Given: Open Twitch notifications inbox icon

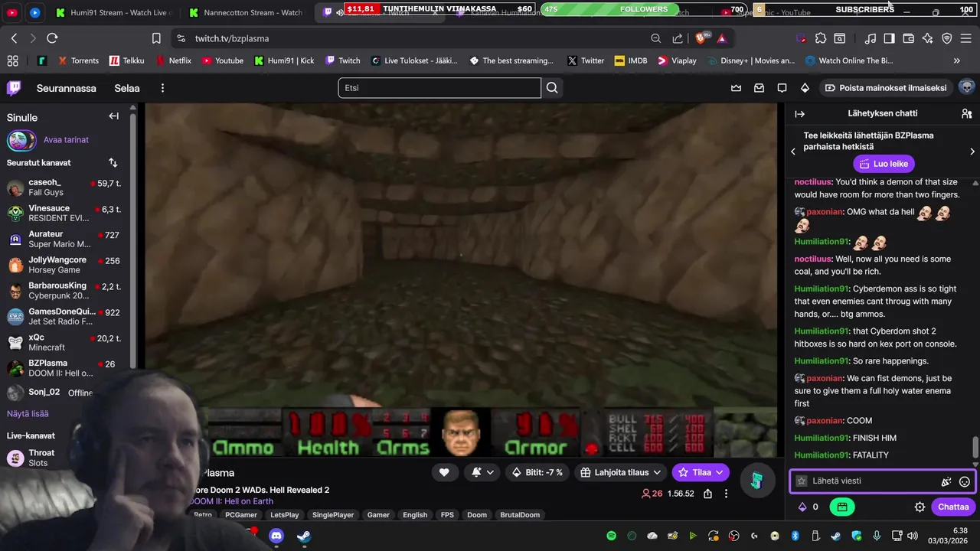Looking at the screenshot, I should pyautogui.click(x=759, y=88).
